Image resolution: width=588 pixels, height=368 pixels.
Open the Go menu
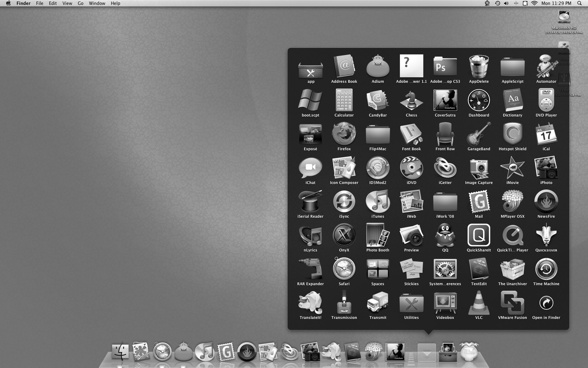click(x=81, y=3)
